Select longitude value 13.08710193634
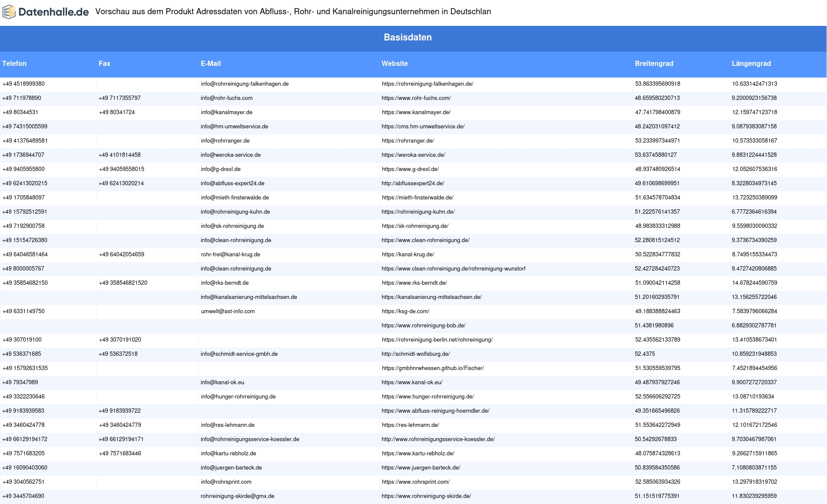The image size is (827, 504). click(x=753, y=397)
